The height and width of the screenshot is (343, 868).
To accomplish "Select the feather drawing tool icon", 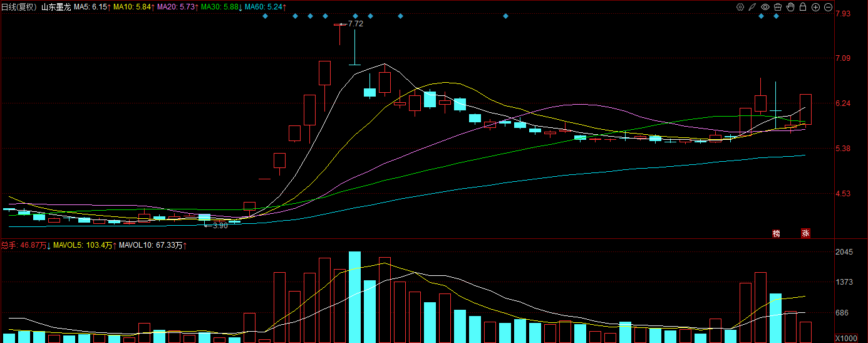I will coord(753,7).
